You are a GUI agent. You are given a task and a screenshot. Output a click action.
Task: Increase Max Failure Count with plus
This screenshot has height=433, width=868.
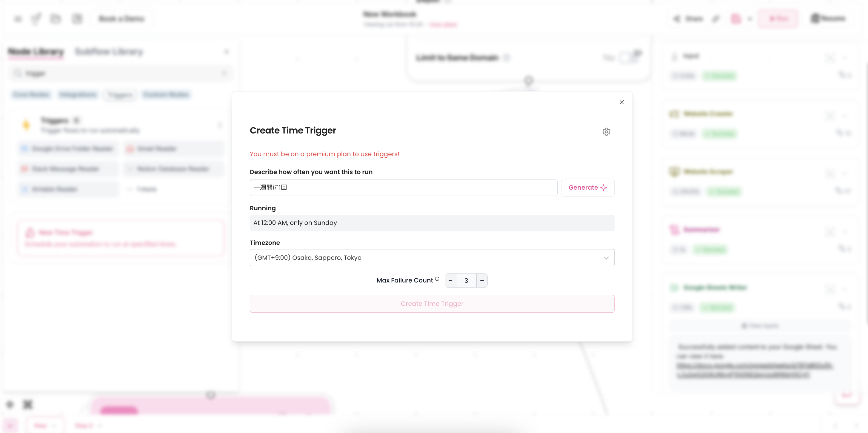(x=482, y=281)
